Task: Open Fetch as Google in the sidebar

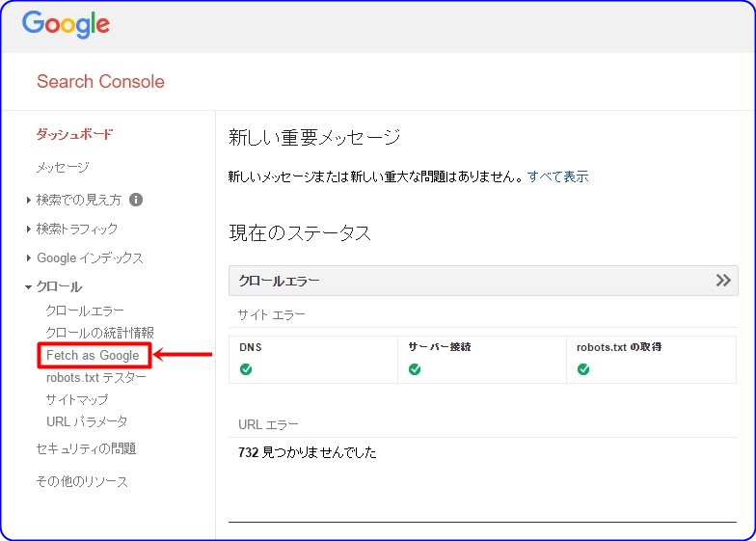Action: (93, 355)
